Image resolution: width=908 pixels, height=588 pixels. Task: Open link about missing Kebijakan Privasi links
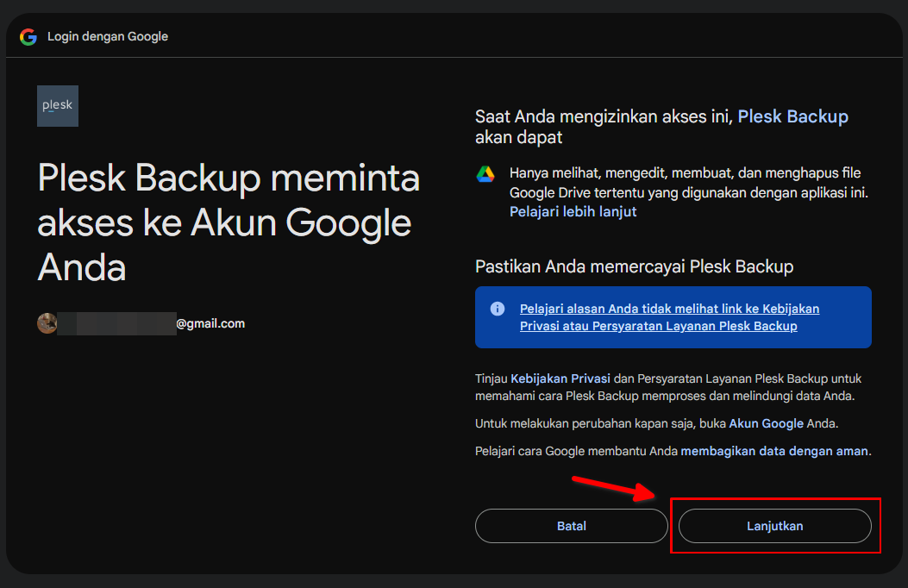click(669, 317)
